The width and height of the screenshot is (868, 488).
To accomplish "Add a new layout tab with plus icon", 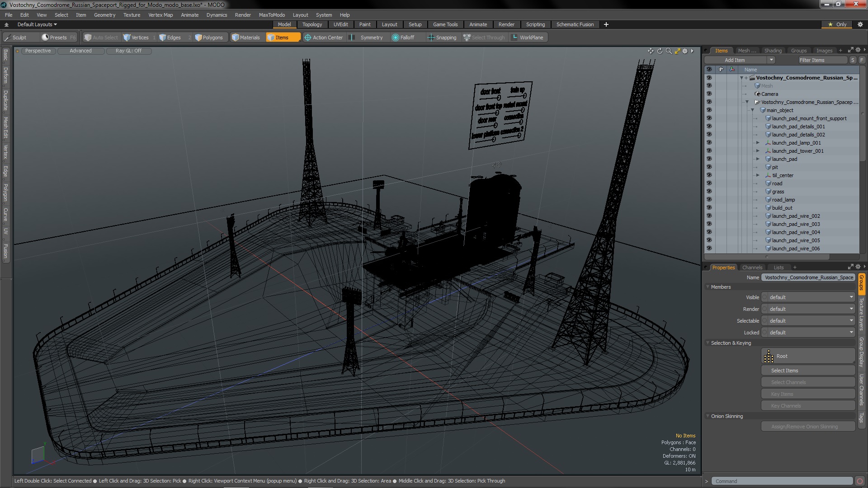I will (606, 24).
